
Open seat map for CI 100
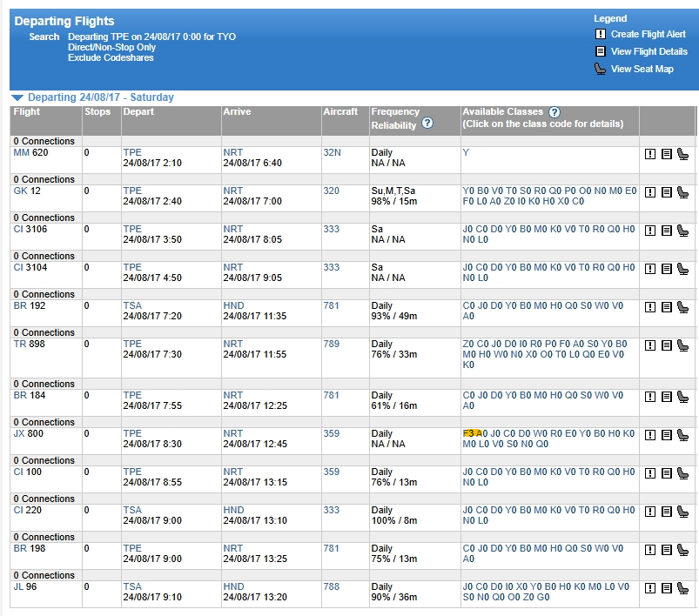pos(682,473)
